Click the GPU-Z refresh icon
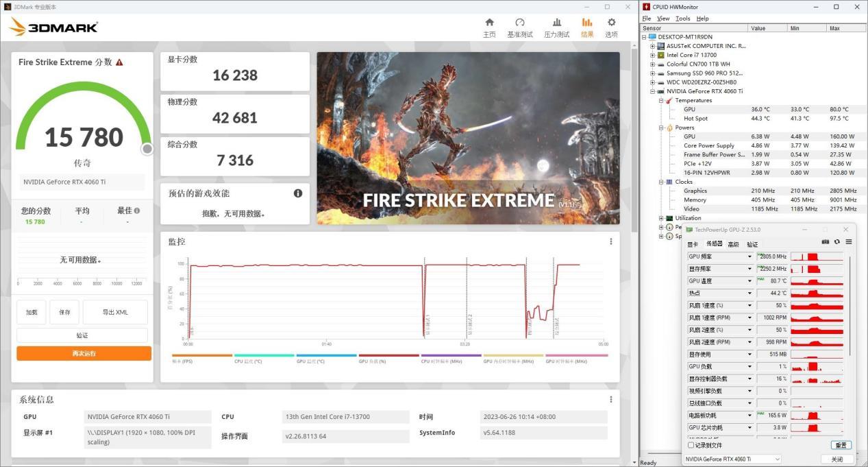The image size is (868, 467). 836,242
